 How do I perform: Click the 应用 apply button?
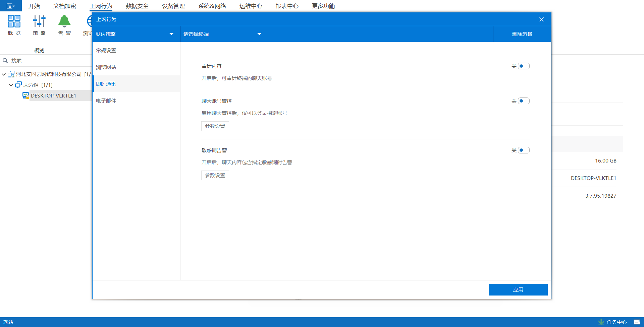pos(518,290)
